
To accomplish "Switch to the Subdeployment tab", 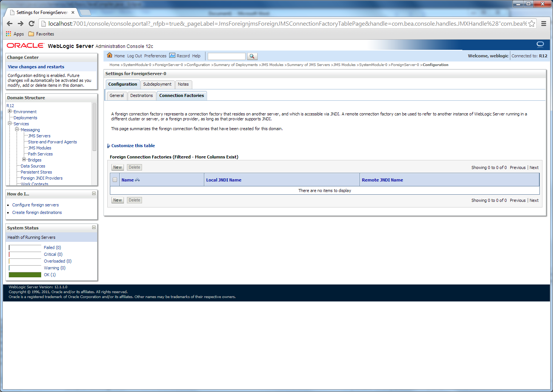I will pos(157,84).
